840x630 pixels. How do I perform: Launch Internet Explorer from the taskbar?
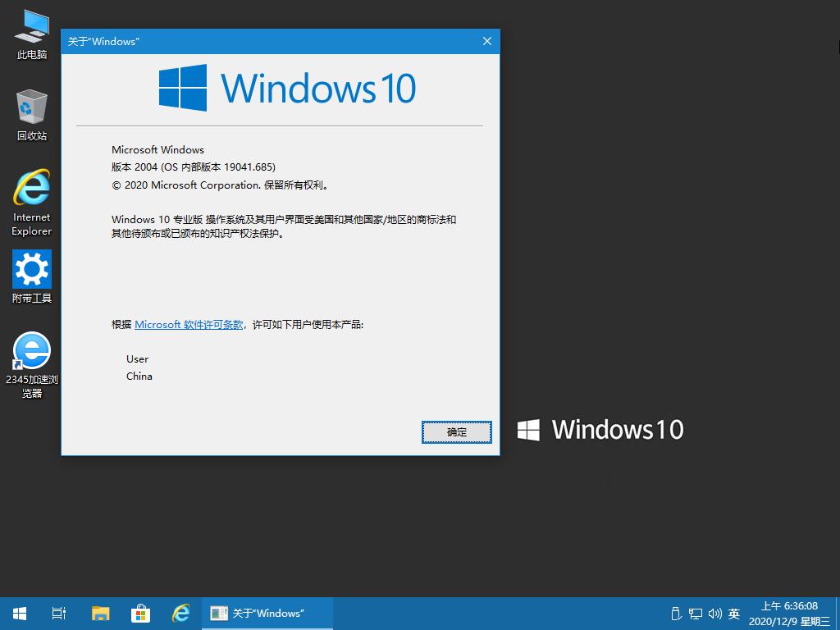(180, 614)
